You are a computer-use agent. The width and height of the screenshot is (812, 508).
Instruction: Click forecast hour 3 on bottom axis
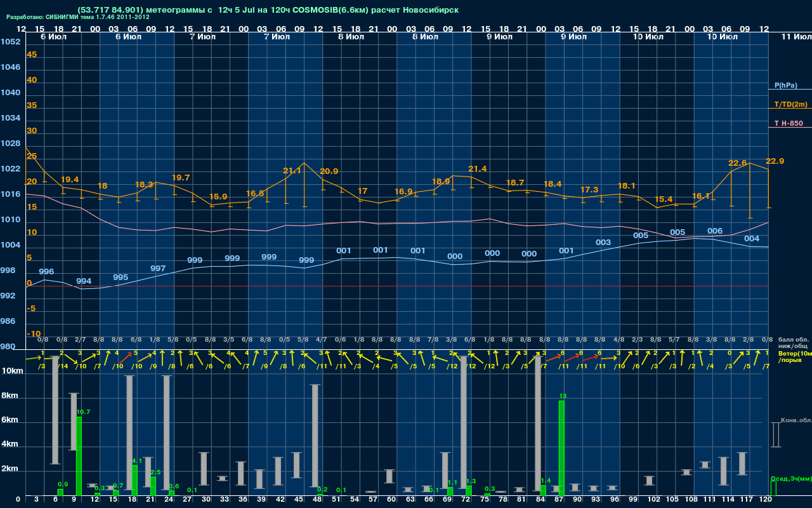point(36,500)
